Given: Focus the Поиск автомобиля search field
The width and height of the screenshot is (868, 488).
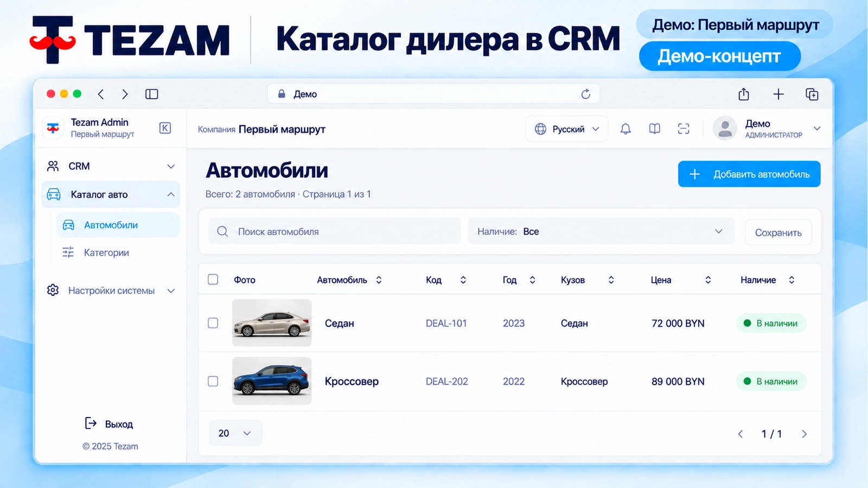Looking at the screenshot, I should 335,232.
